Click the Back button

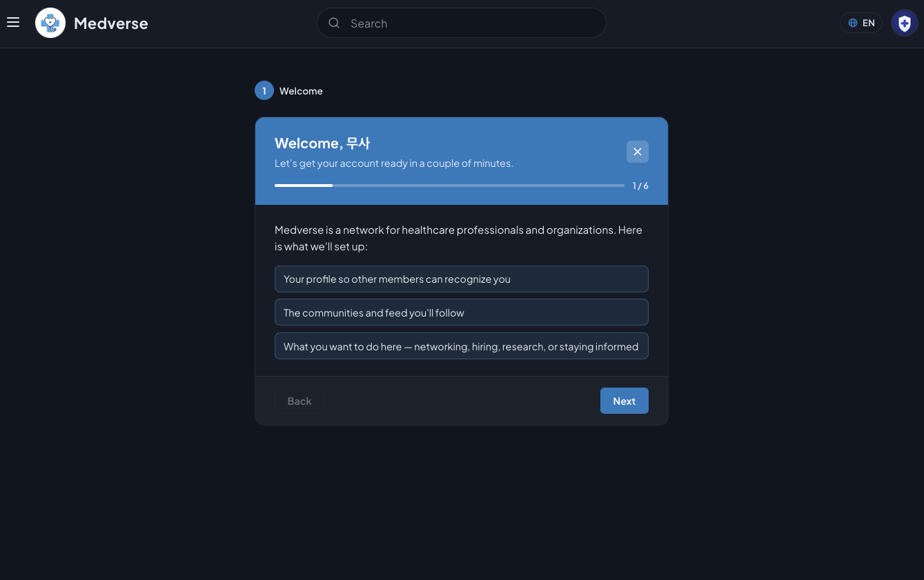(x=299, y=401)
